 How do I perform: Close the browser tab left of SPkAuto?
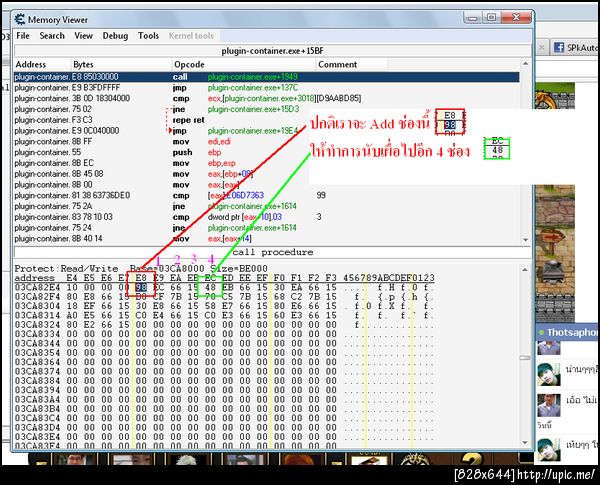(x=541, y=47)
